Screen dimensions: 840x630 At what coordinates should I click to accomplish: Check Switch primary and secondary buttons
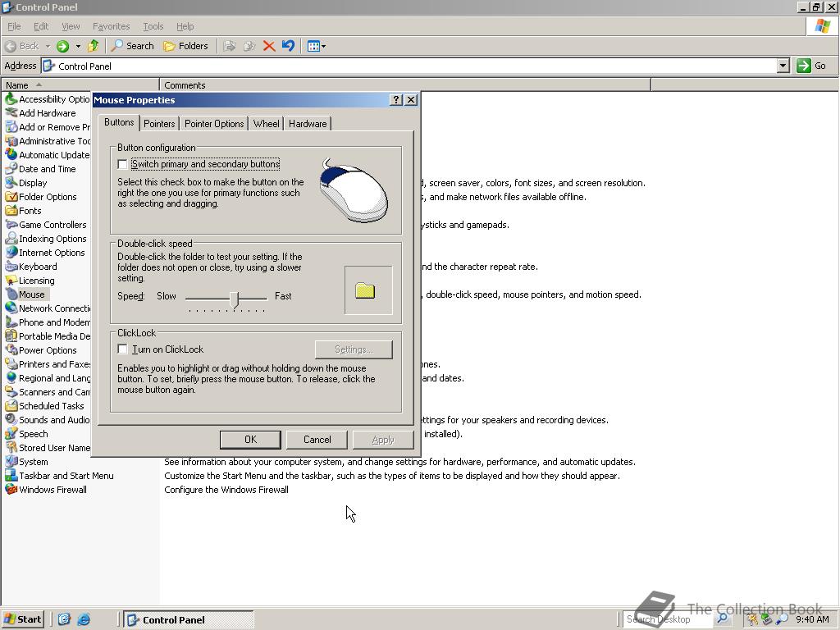(x=123, y=164)
